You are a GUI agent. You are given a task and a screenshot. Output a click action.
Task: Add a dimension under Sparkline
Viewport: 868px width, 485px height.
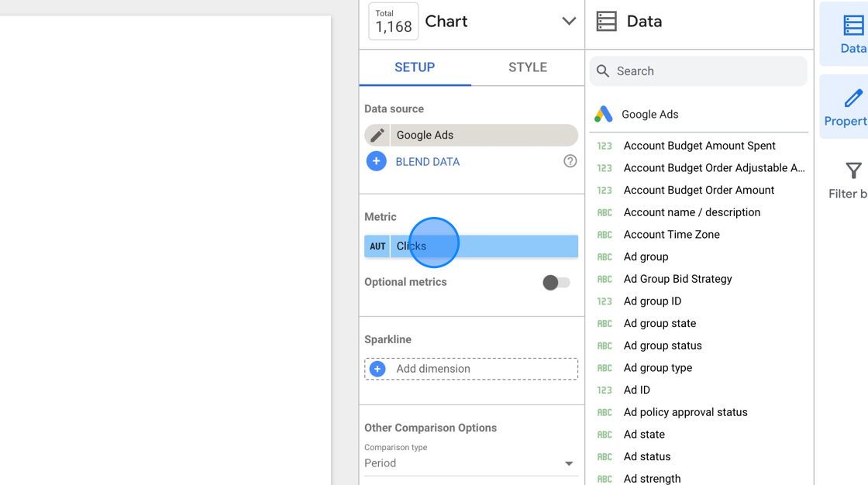(433, 369)
